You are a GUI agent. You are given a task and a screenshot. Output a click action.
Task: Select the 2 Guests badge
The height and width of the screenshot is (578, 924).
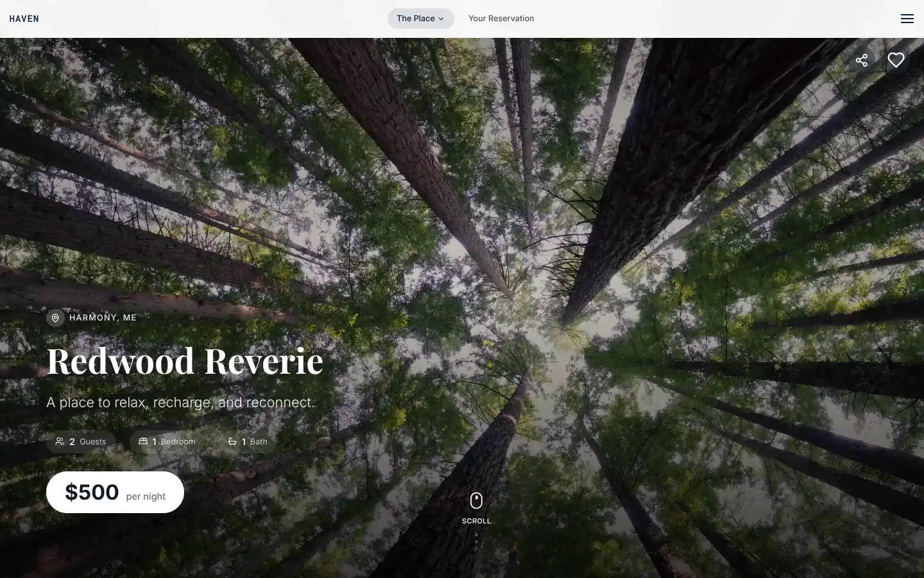pyautogui.click(x=81, y=442)
